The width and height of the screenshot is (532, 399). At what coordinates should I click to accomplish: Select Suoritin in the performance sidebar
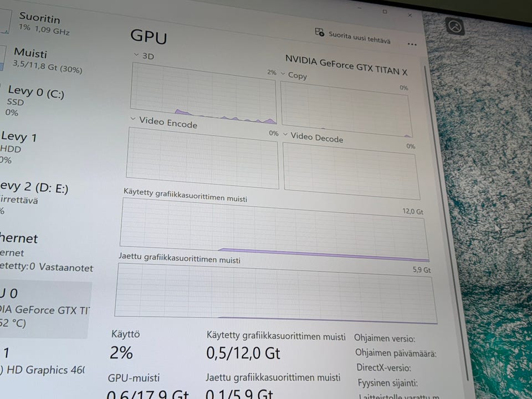click(39, 23)
